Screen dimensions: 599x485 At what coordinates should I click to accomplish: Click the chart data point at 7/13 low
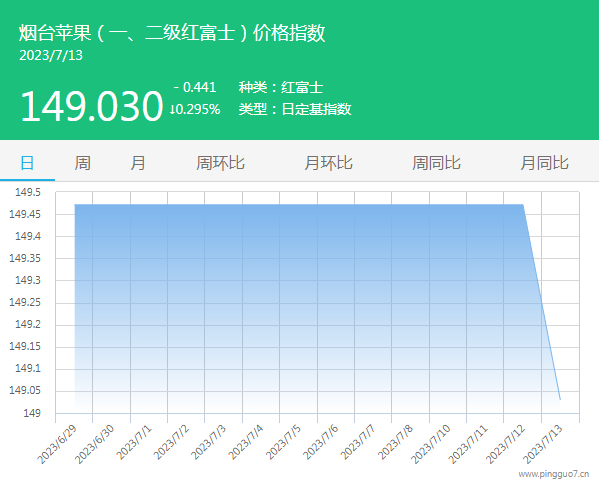(x=560, y=400)
